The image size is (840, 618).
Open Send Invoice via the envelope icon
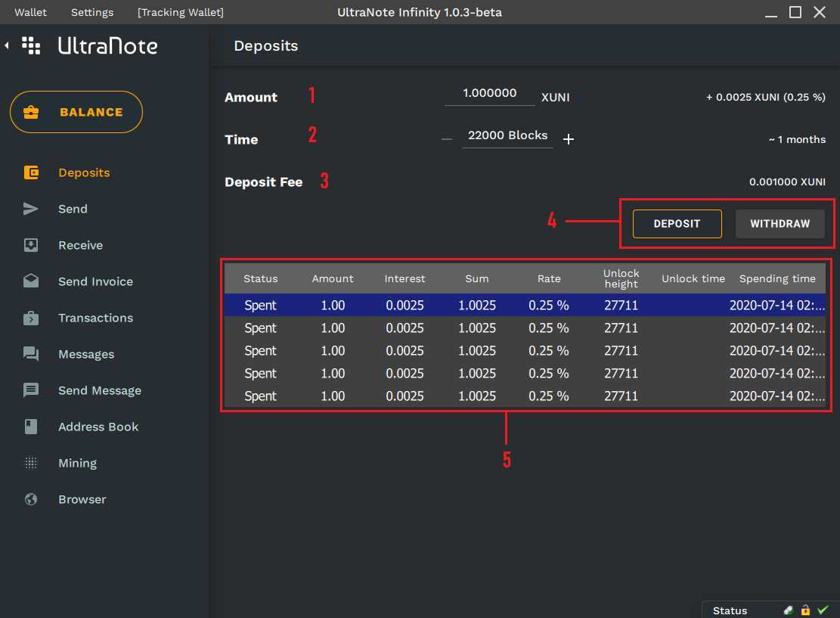pos(31,281)
